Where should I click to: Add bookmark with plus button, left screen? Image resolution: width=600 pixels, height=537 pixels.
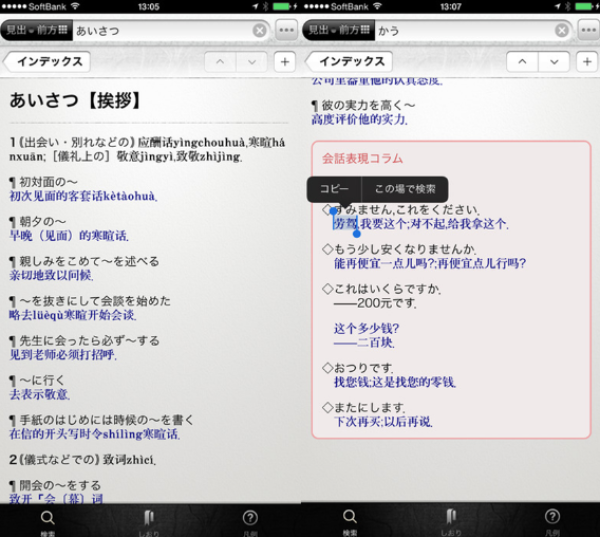coord(285,62)
